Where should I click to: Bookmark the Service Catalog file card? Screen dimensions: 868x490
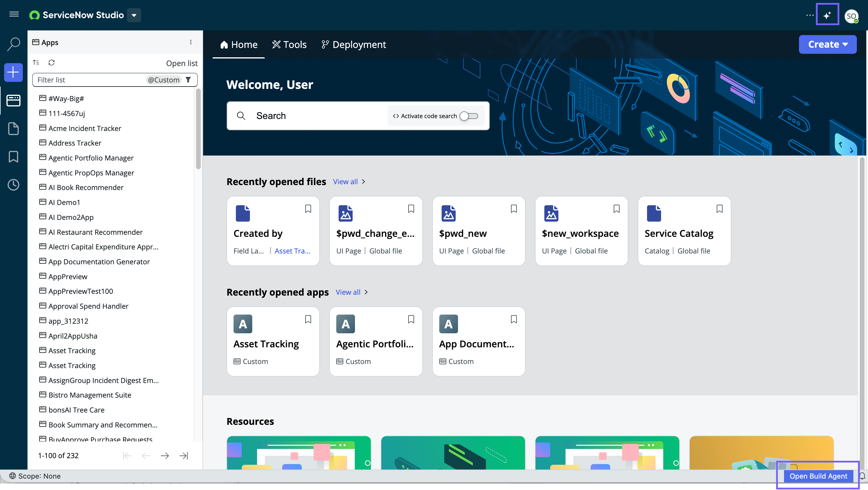point(719,209)
